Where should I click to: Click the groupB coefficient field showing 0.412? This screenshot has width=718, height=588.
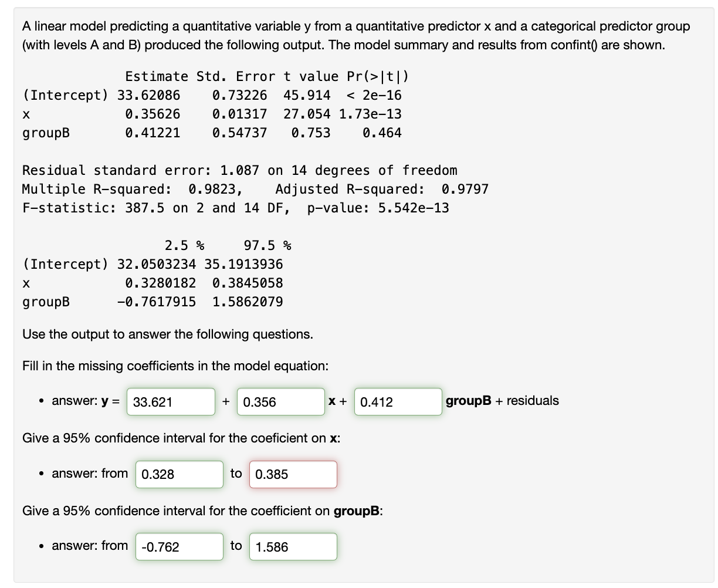pyautogui.click(x=398, y=401)
